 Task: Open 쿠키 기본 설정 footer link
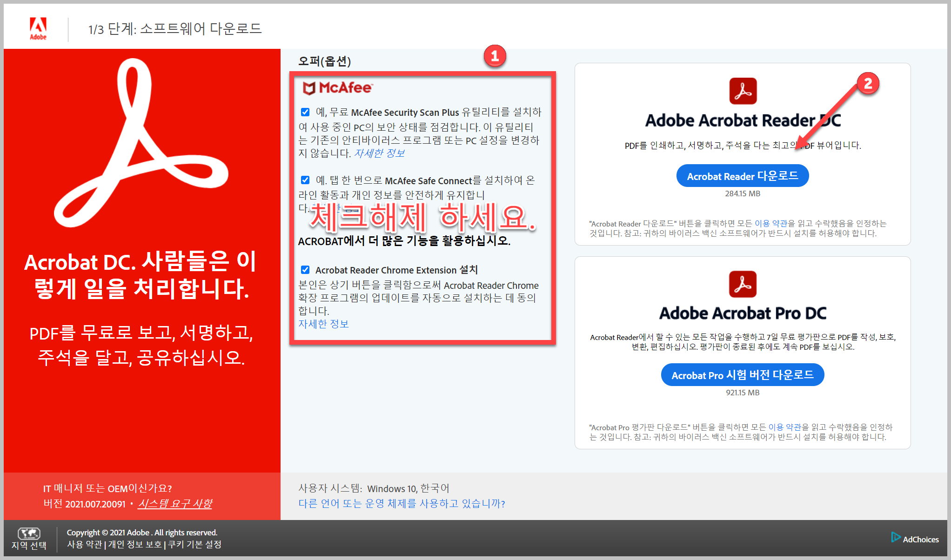pyautogui.click(x=194, y=544)
